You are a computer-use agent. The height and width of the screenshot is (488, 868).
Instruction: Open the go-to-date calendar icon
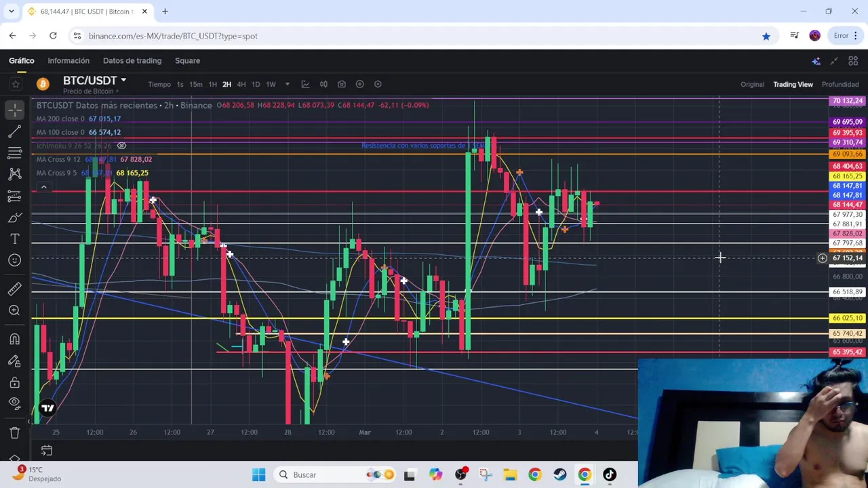[x=47, y=450]
